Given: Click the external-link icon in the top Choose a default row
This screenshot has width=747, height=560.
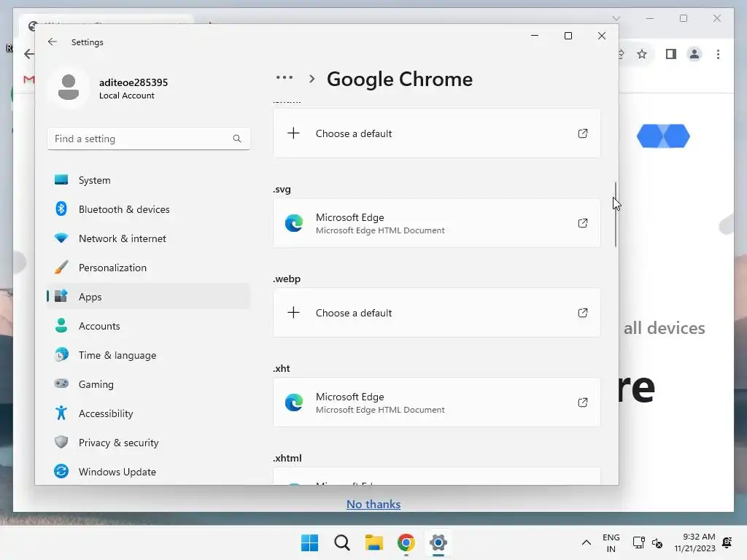Looking at the screenshot, I should pyautogui.click(x=583, y=133).
